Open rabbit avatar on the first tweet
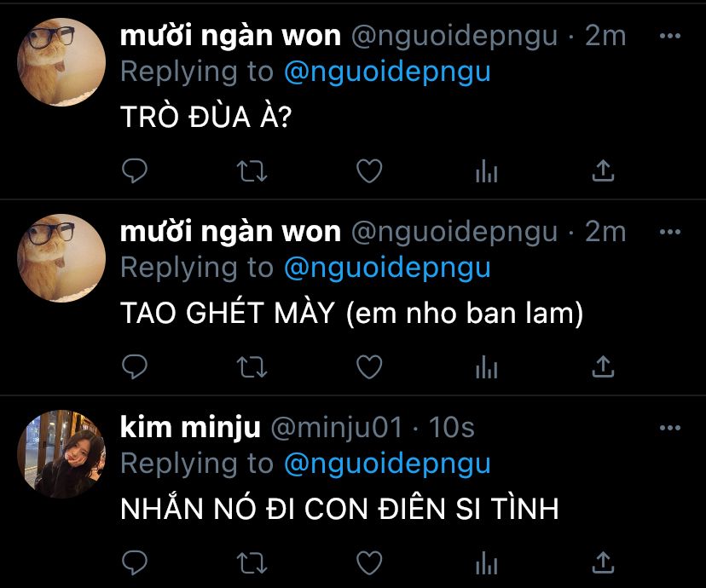 pos(61,62)
